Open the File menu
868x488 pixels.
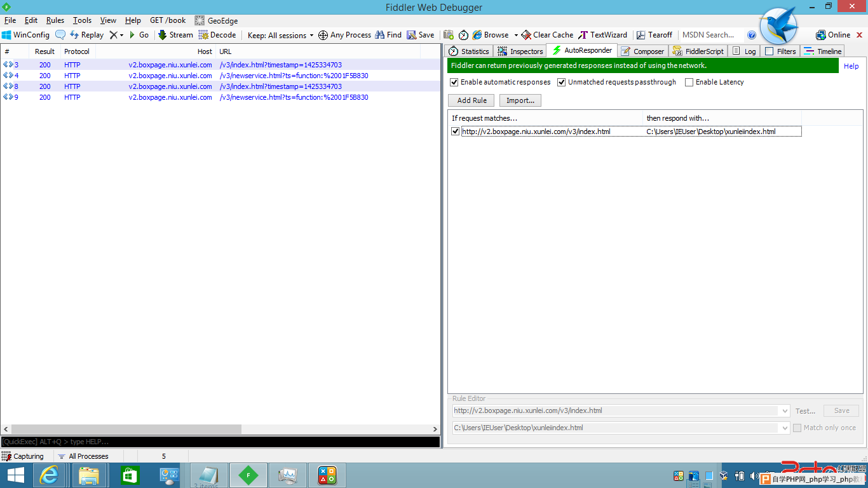point(10,20)
